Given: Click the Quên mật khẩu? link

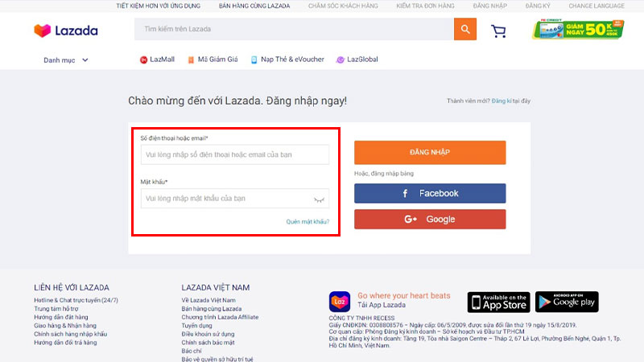Looking at the screenshot, I should pyautogui.click(x=308, y=222).
